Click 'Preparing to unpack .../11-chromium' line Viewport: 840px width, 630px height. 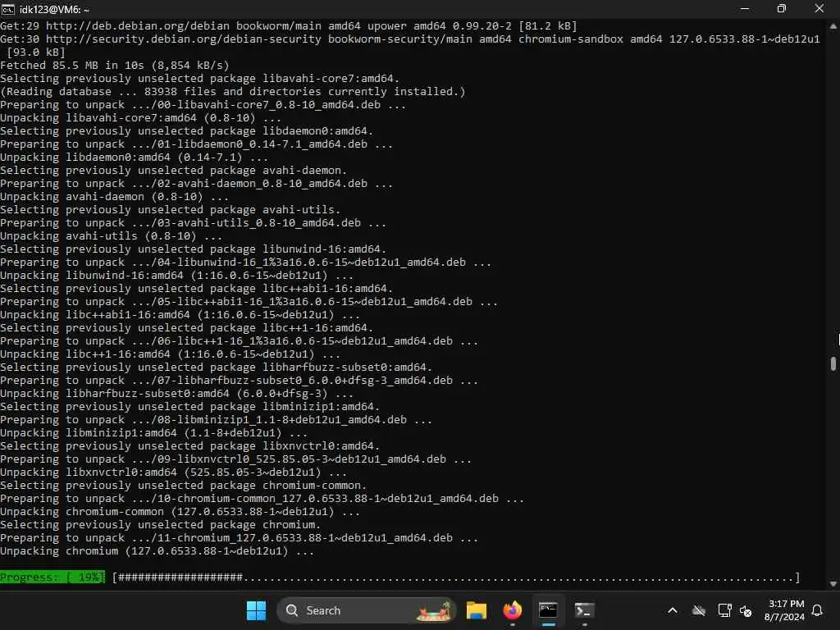coord(239,538)
